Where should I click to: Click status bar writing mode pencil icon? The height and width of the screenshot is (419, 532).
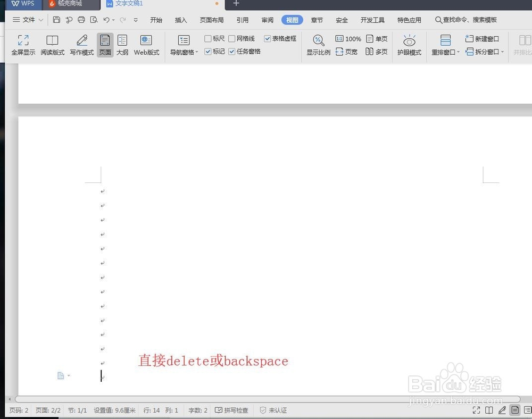click(x=502, y=410)
